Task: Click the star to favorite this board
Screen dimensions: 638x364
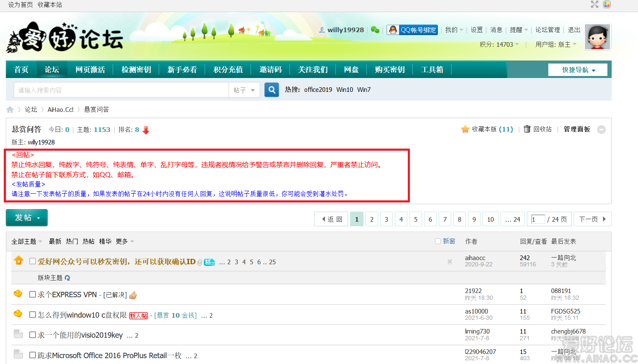Action: 465,129
